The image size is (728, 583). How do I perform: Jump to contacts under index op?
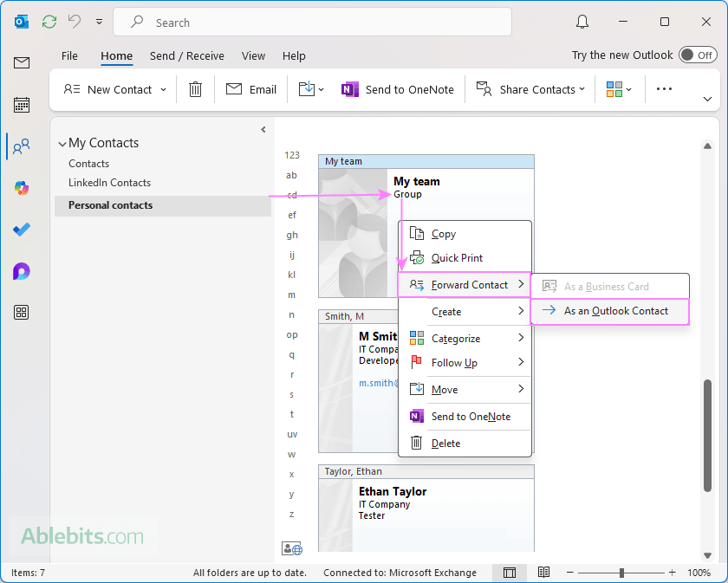pyautogui.click(x=292, y=334)
